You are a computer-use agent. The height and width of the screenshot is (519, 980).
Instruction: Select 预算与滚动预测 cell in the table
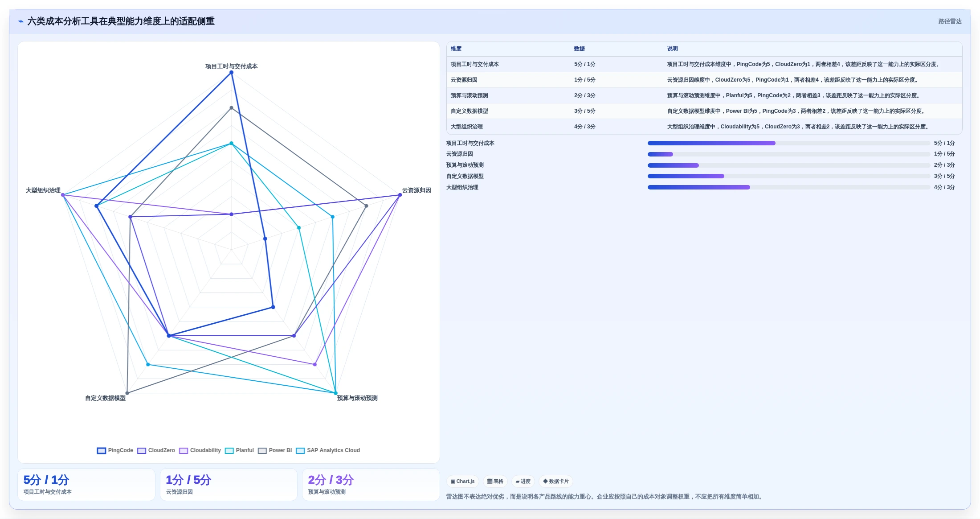click(x=470, y=95)
